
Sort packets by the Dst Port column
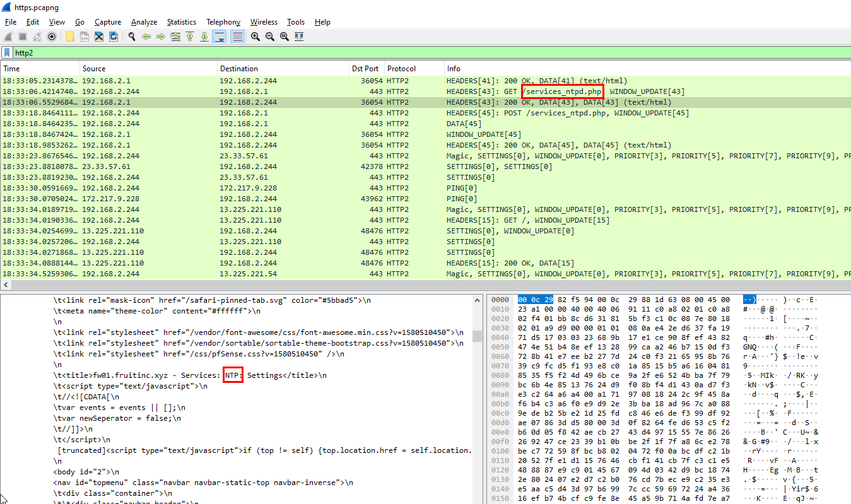pos(365,69)
